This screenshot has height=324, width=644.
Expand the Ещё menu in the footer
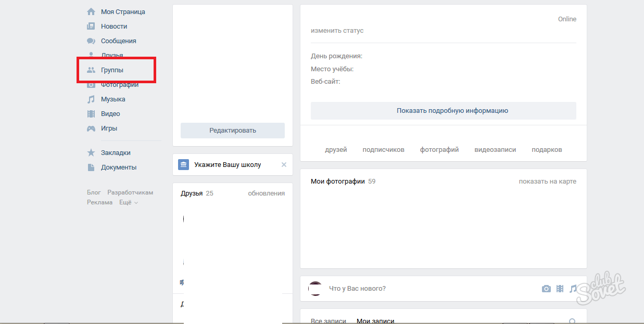tap(129, 202)
